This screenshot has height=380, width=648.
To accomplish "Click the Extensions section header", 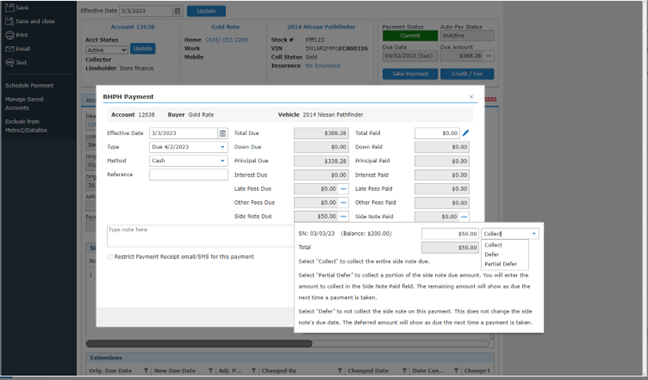I will (290, 358).
